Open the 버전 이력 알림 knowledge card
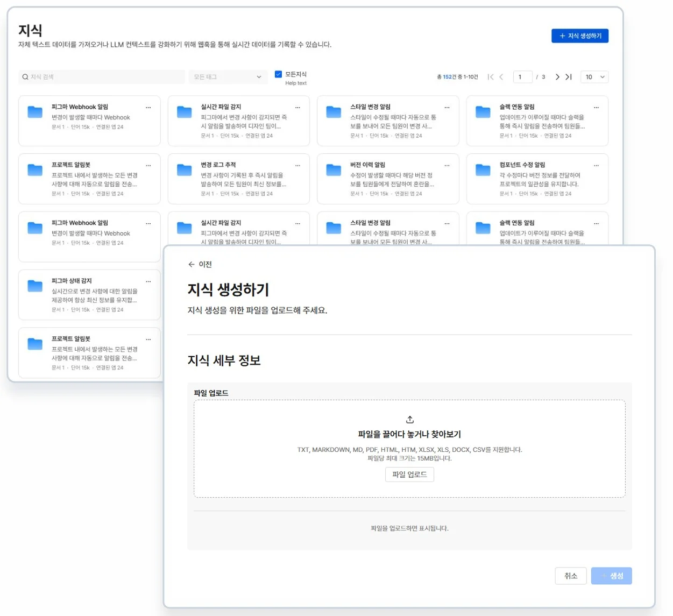The height and width of the screenshot is (616, 673). (x=387, y=179)
